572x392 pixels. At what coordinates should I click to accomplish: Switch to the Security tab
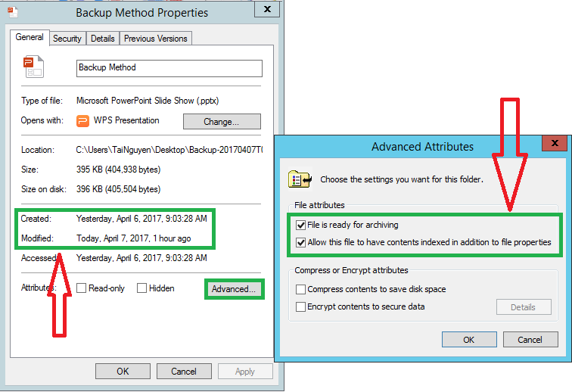pyautogui.click(x=67, y=39)
